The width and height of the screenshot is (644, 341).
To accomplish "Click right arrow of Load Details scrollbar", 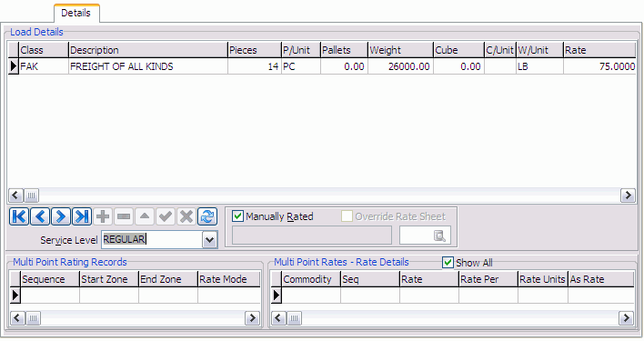I will pyautogui.click(x=628, y=196).
